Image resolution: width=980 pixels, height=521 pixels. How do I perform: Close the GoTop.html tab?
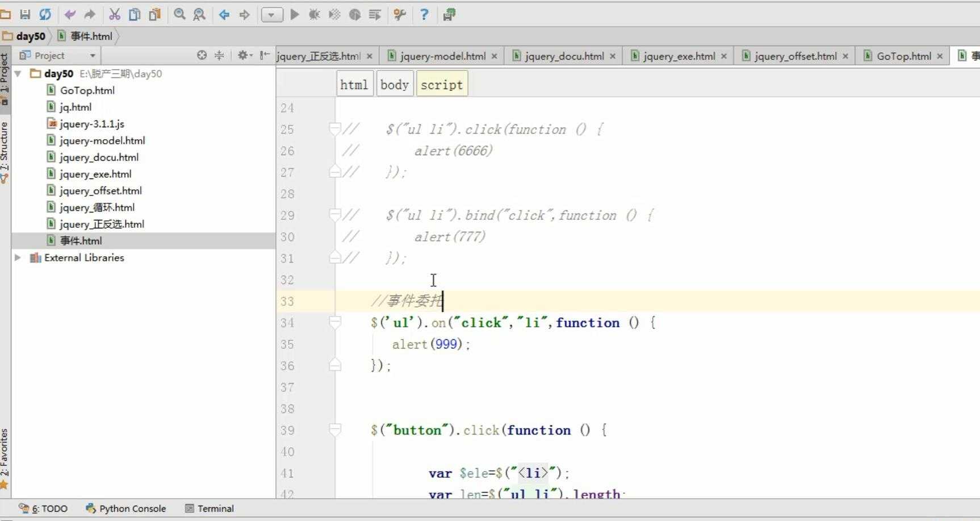(940, 56)
